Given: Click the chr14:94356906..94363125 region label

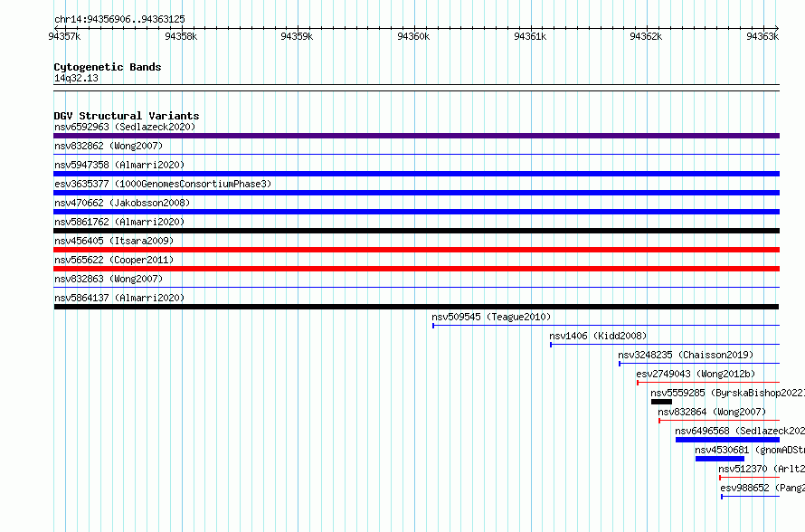Looking at the screenshot, I should [x=119, y=19].
